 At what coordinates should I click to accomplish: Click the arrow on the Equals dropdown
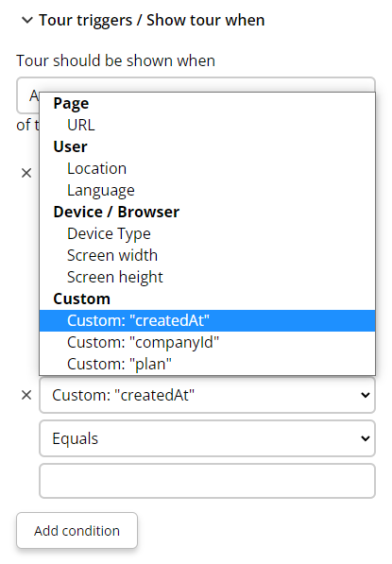(366, 438)
